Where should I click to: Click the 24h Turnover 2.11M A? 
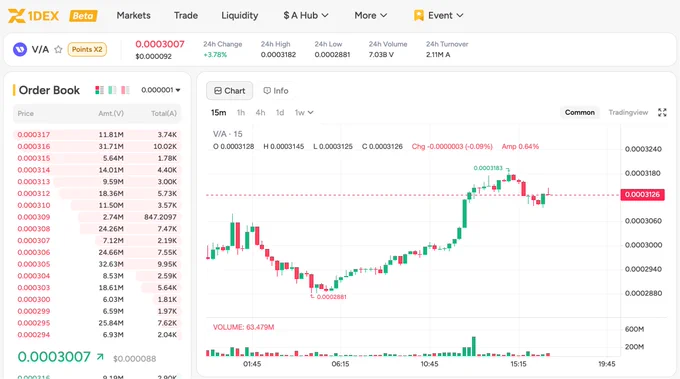click(438, 55)
